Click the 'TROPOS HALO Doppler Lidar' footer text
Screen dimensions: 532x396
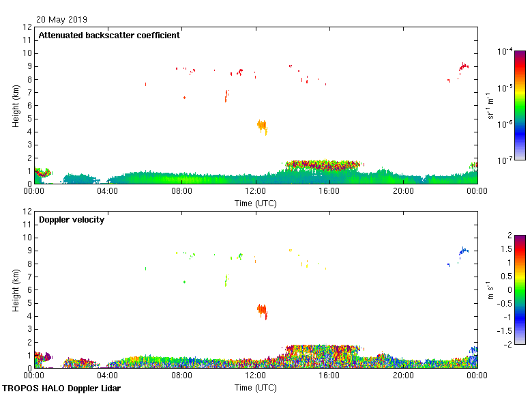(x=61, y=388)
